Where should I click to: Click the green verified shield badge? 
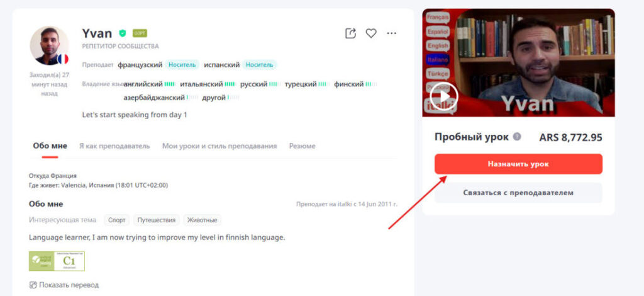tap(123, 33)
